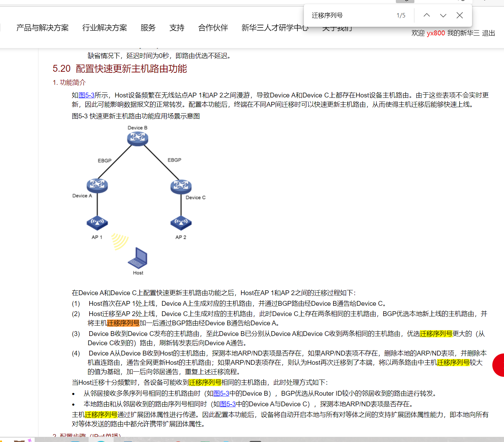Click highlighted 迁移序列号 in step (4)
Screen dimensions: 504x442
pyautogui.click(x=454, y=363)
